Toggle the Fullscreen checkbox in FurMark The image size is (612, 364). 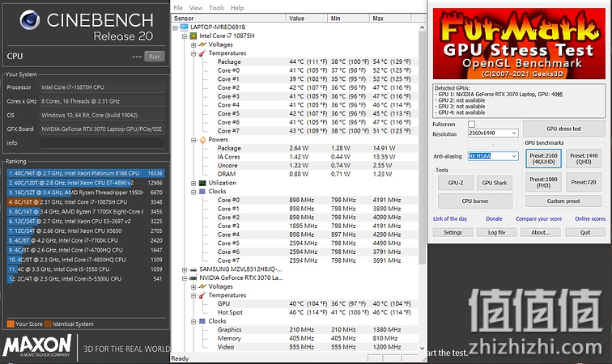pyautogui.click(x=471, y=124)
